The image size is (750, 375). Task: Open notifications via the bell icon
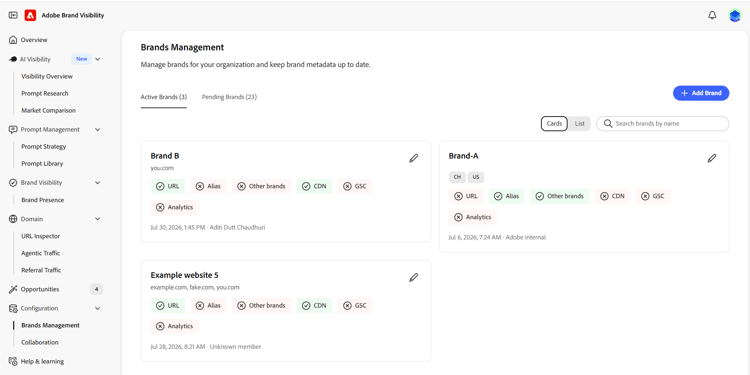(712, 15)
